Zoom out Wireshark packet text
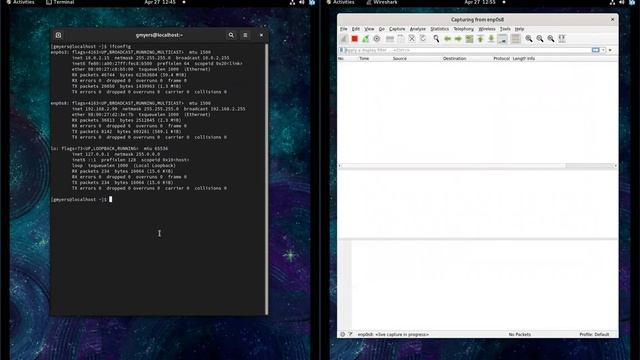Screen dimensions: 640x360 tap(540, 39)
